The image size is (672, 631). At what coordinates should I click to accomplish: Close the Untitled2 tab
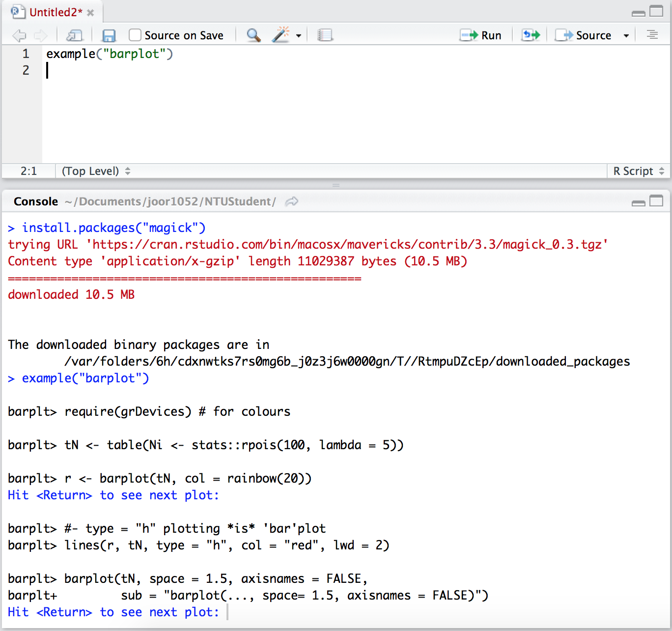[90, 13]
